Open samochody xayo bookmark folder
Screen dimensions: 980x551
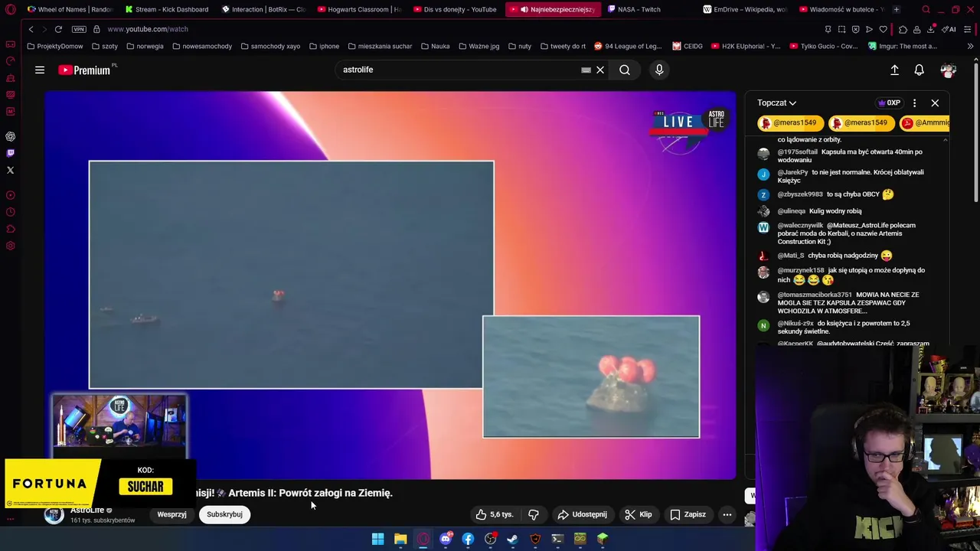[270, 46]
